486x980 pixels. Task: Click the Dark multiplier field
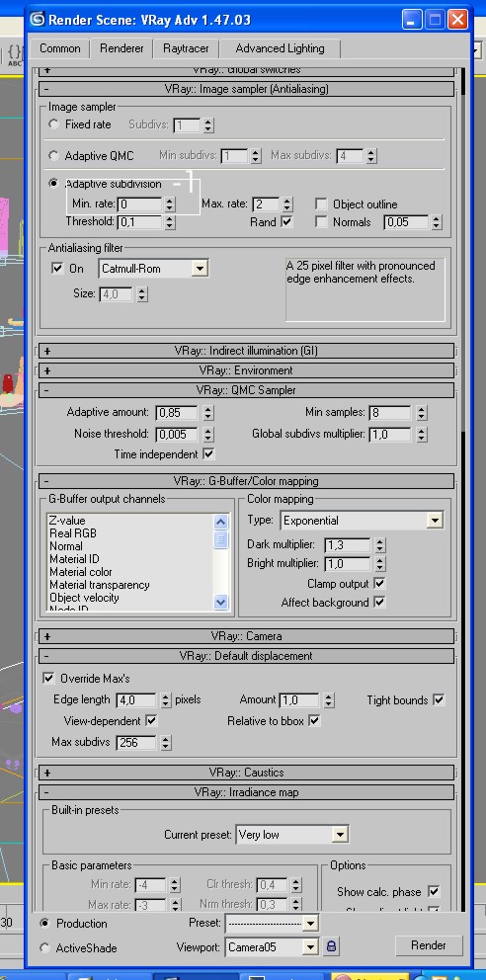[349, 545]
